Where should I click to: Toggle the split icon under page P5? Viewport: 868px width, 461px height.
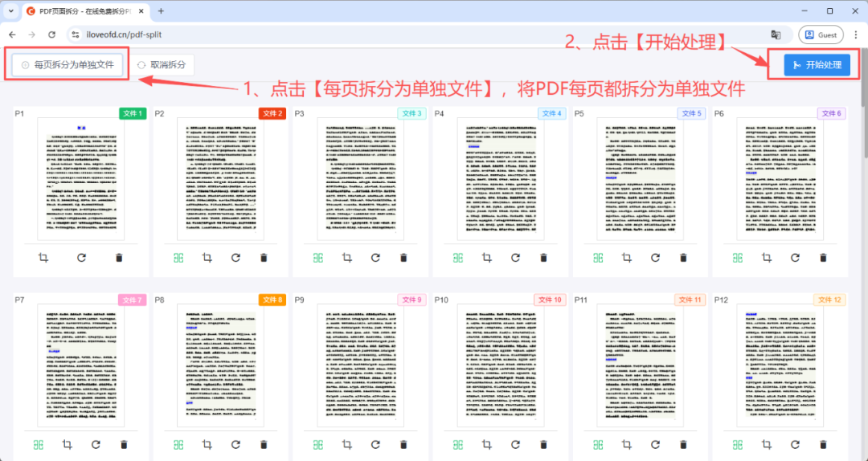coord(598,257)
